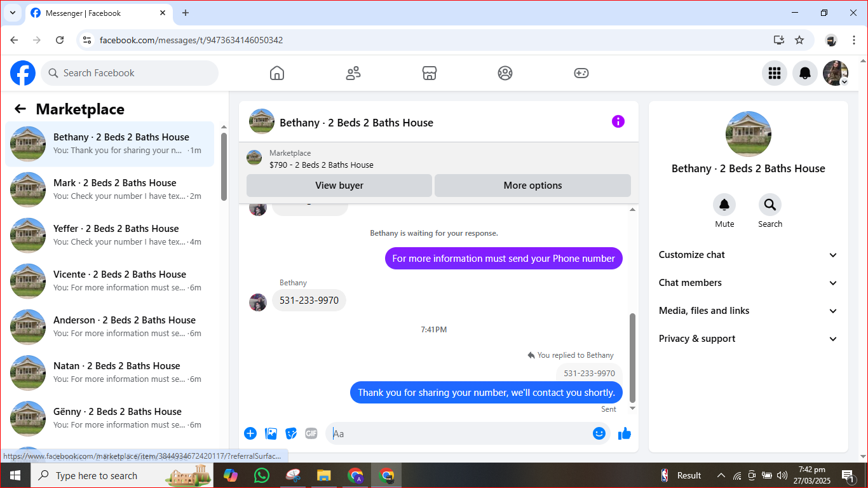Open File Explorer from the taskbar
Screen dimensions: 868x488
coord(324,475)
